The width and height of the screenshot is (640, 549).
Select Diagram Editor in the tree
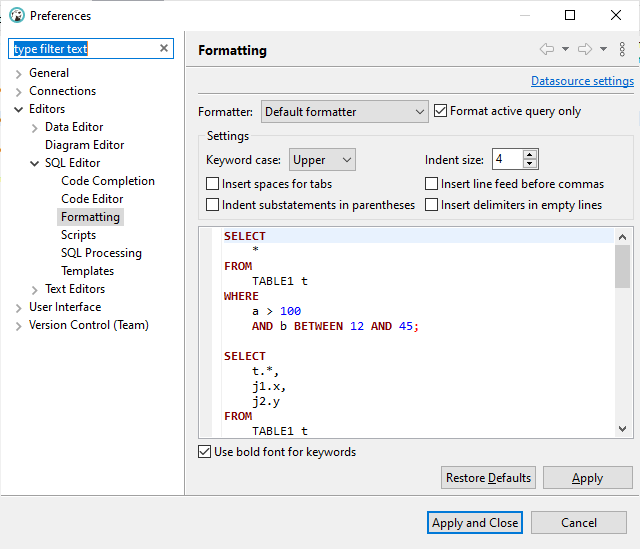pyautogui.click(x=84, y=145)
